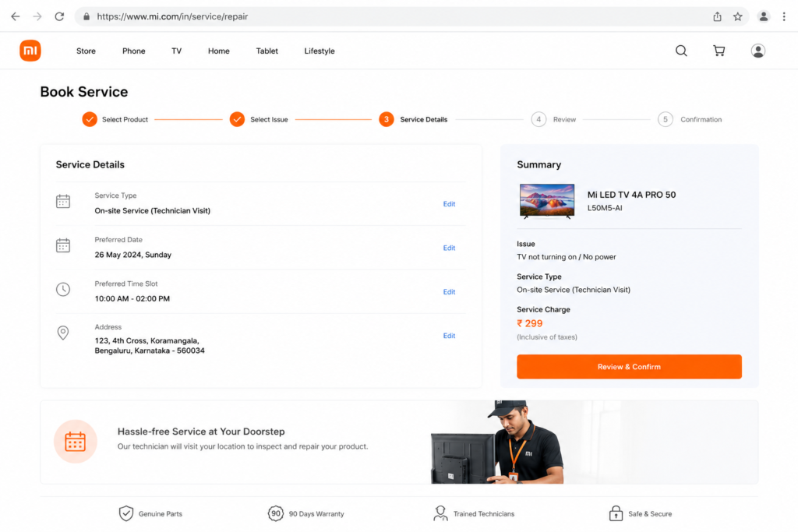
Task: Open the Home menu item
Action: pyautogui.click(x=219, y=51)
